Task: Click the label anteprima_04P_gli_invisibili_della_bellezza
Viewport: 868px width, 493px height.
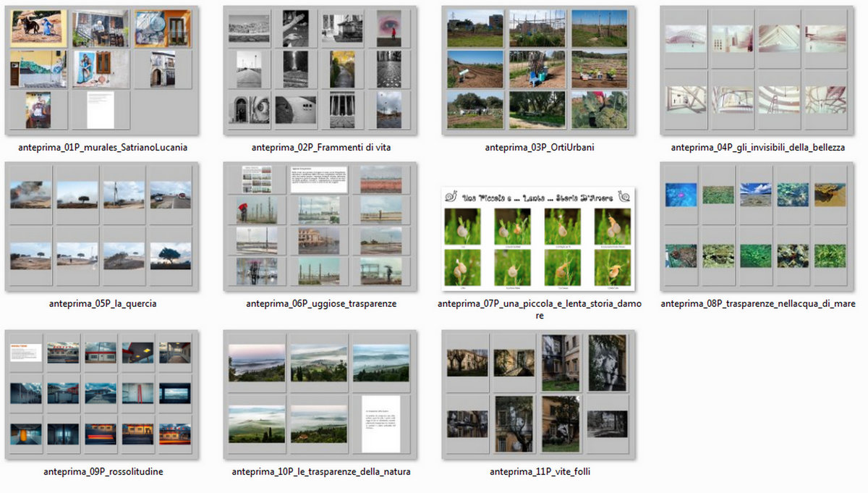Action: pyautogui.click(x=758, y=148)
